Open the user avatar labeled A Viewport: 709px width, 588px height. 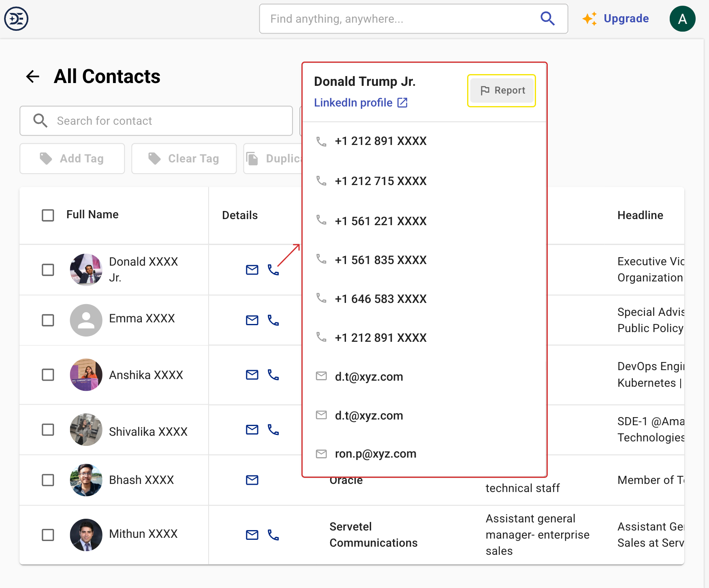tap(682, 19)
